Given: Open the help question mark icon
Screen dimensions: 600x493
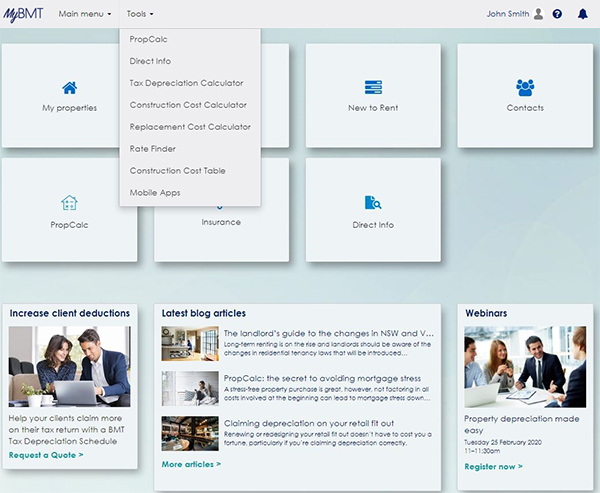Looking at the screenshot, I should coord(557,14).
